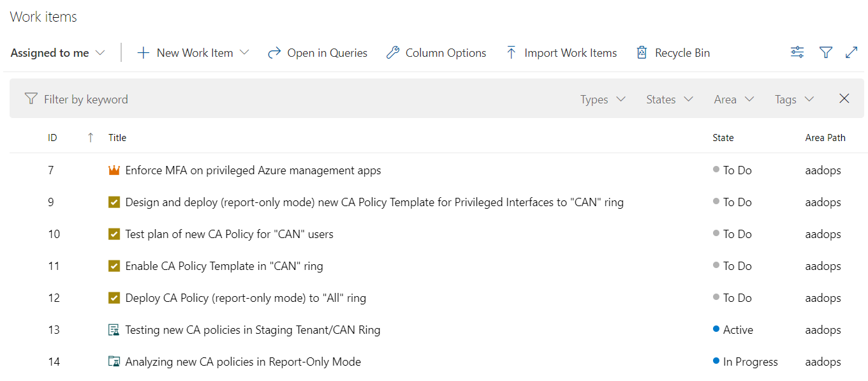Click the Recycle Bin icon
868x381 pixels.
tap(642, 53)
